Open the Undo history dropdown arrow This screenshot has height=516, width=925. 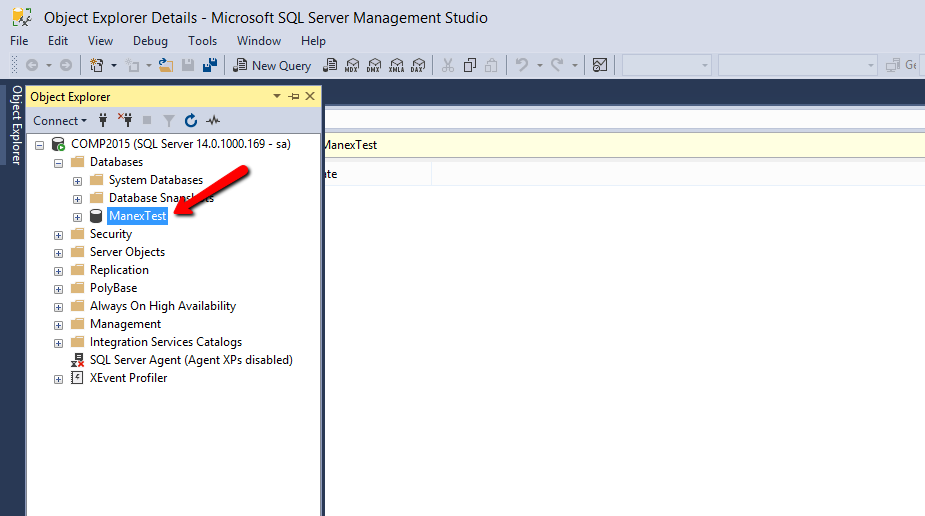click(539, 65)
